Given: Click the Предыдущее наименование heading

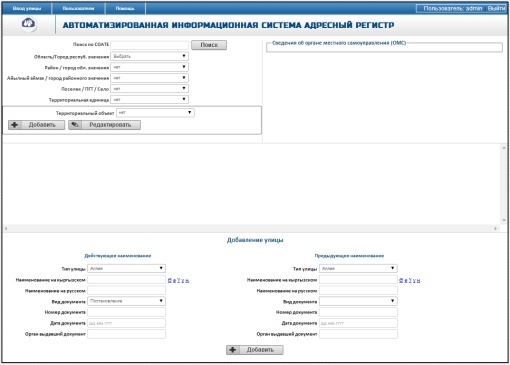Looking at the screenshot, I should (349, 256).
